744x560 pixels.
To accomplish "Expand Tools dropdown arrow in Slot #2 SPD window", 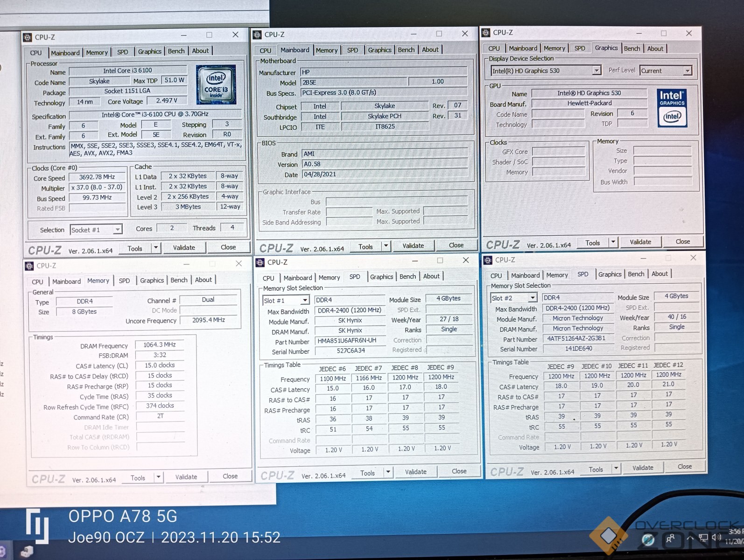I will (x=616, y=468).
